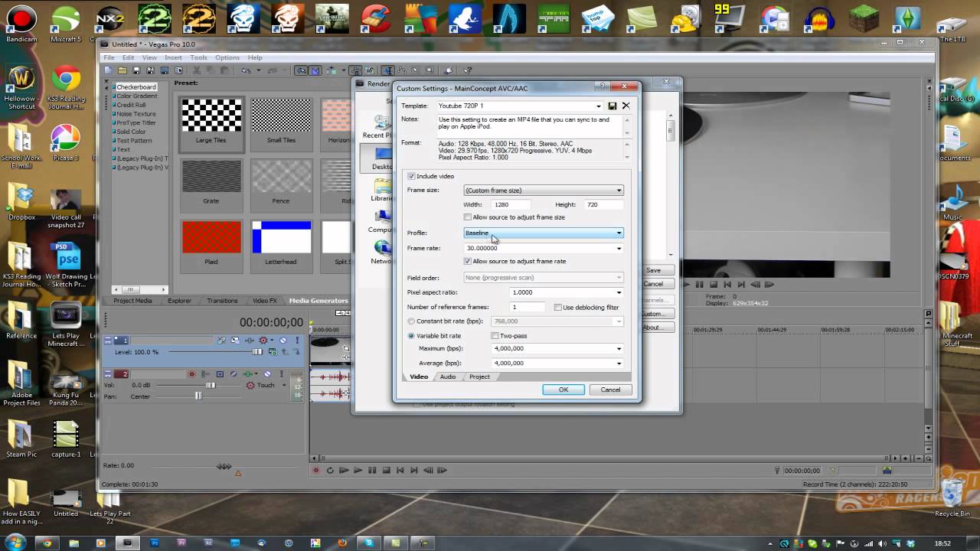Toggle loop playback in transport bar
Image resolution: width=980 pixels, height=551 pixels.
tap(330, 470)
